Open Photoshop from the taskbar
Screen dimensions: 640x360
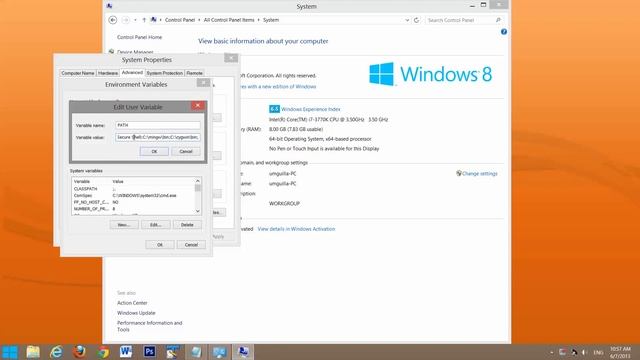pos(149,352)
